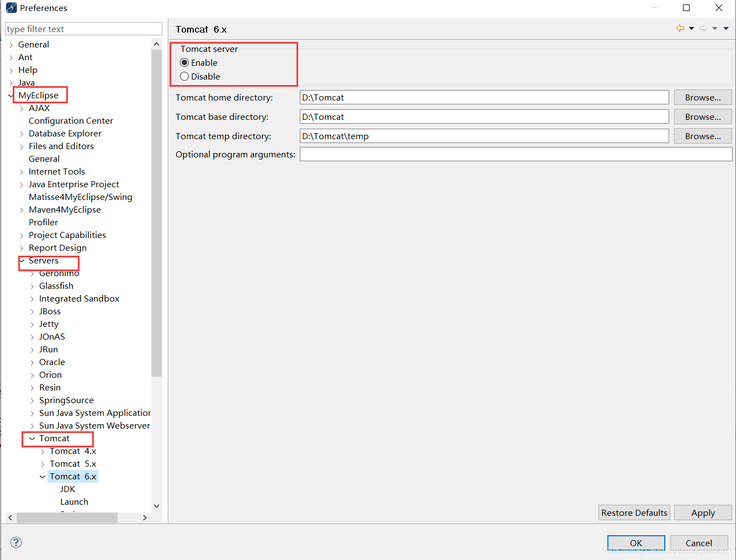
Task: Select the Enable radio button
Action: tap(184, 62)
